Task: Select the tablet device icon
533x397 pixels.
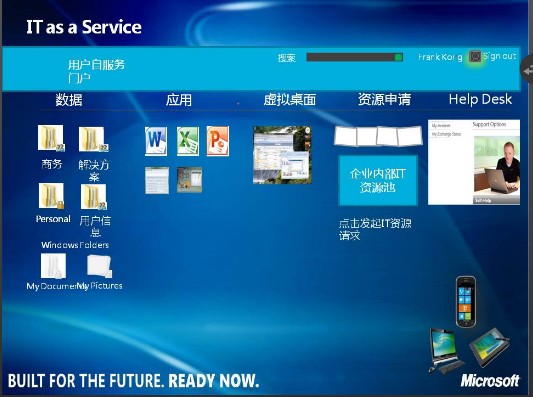Action: pyautogui.click(x=489, y=347)
